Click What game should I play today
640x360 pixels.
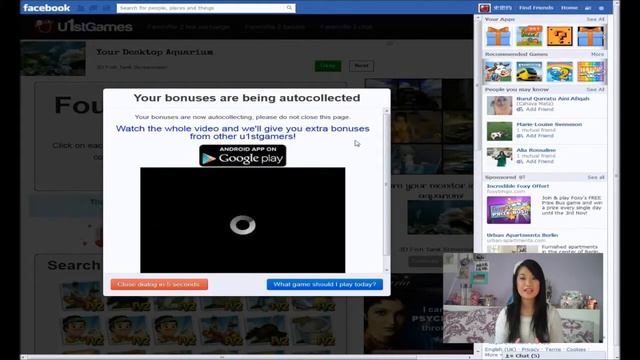pos(324,284)
